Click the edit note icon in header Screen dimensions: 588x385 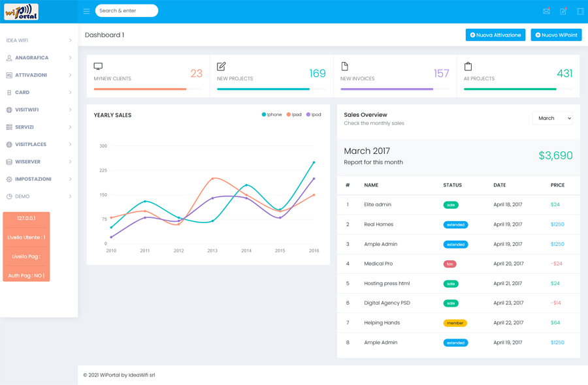(563, 11)
